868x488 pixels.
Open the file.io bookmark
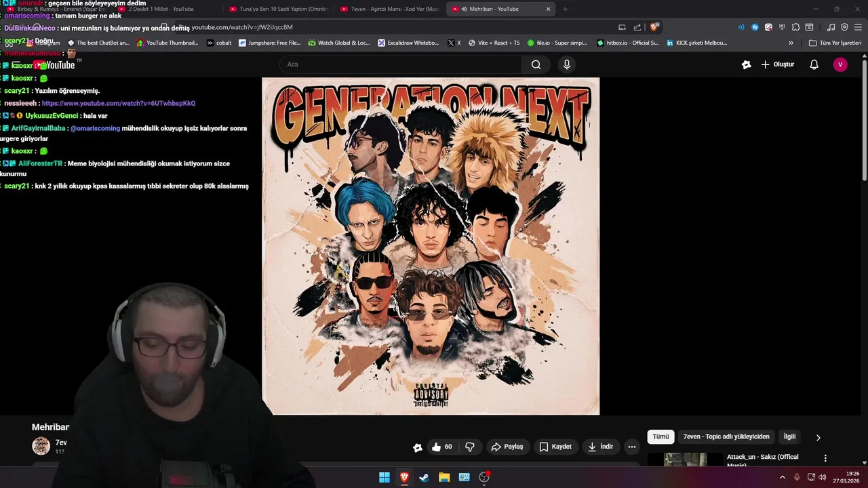coord(557,43)
